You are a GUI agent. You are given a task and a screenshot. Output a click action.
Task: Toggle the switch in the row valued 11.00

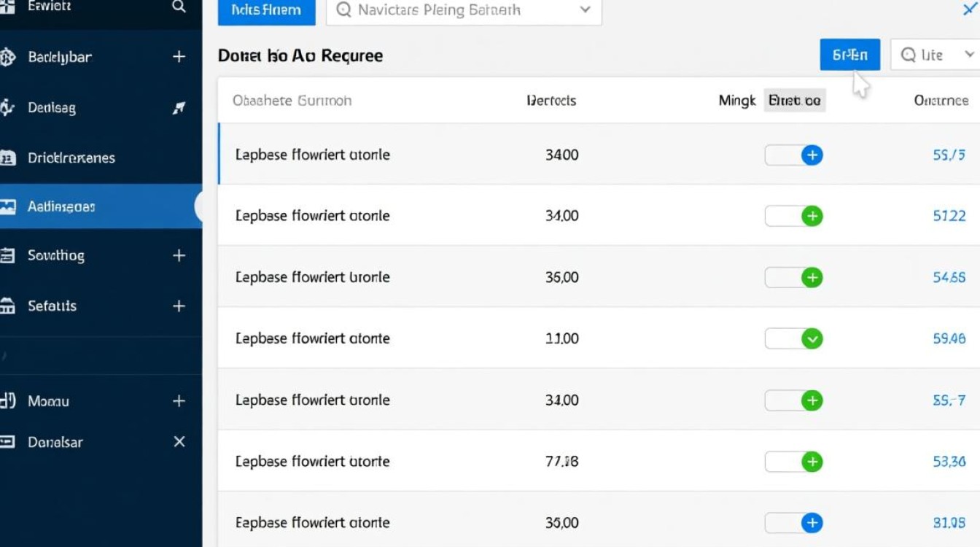(x=794, y=338)
